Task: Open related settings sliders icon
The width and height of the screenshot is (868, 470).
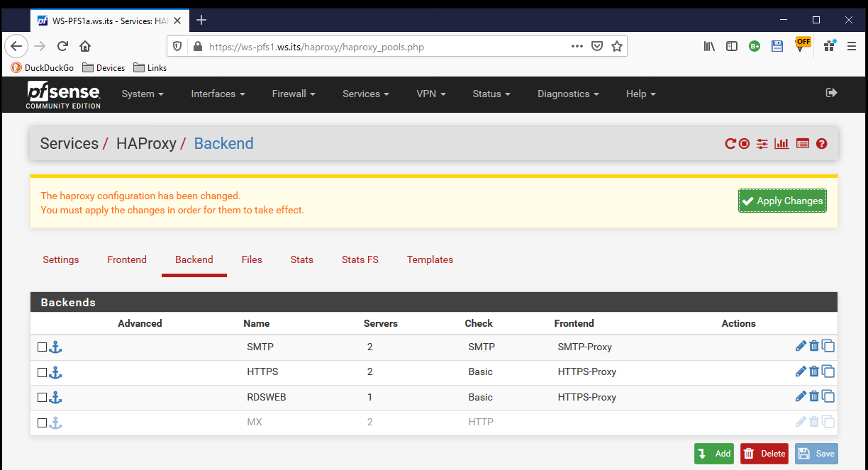Action: click(x=762, y=144)
